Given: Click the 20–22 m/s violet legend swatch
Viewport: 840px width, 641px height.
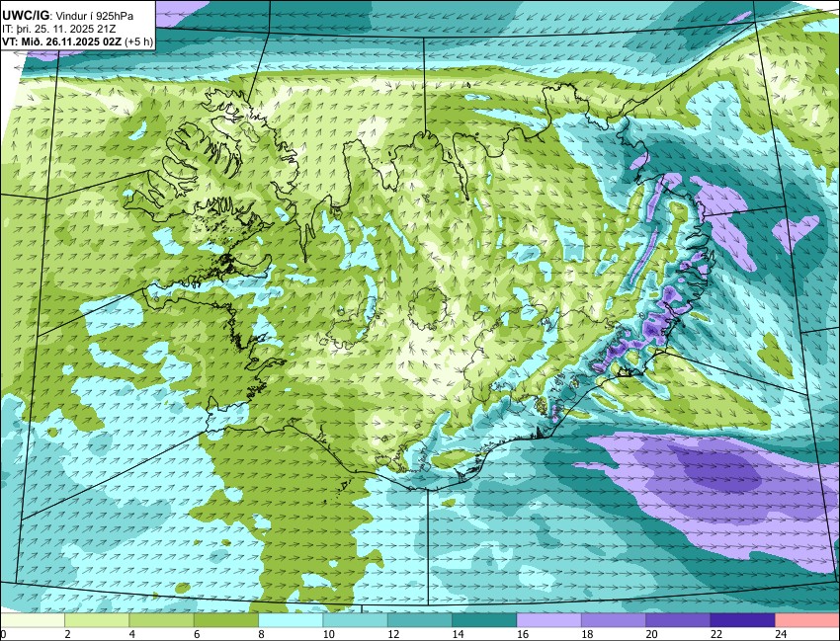Looking at the screenshot, I should pyautogui.click(x=678, y=620).
